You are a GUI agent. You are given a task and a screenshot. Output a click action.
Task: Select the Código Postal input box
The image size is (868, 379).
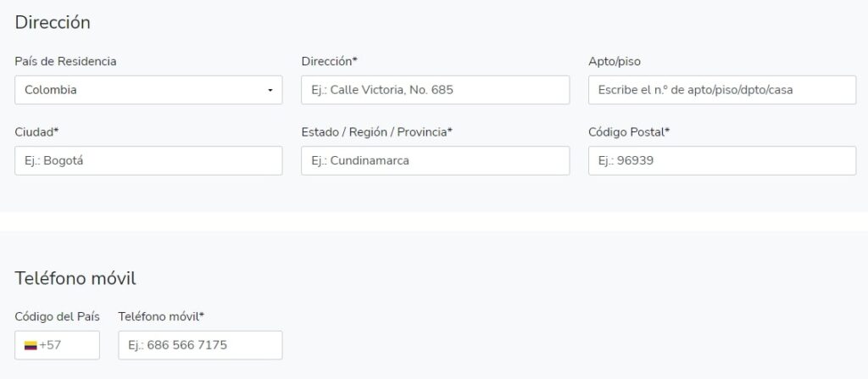point(721,160)
